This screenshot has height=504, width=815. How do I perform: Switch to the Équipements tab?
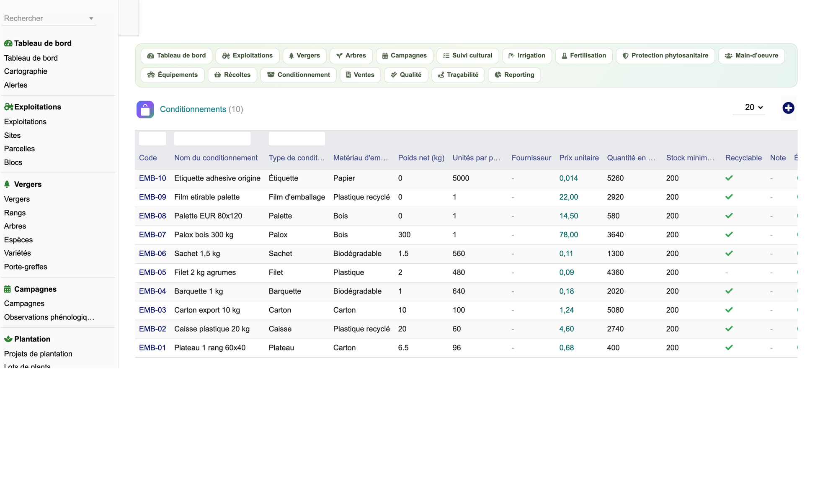[173, 75]
